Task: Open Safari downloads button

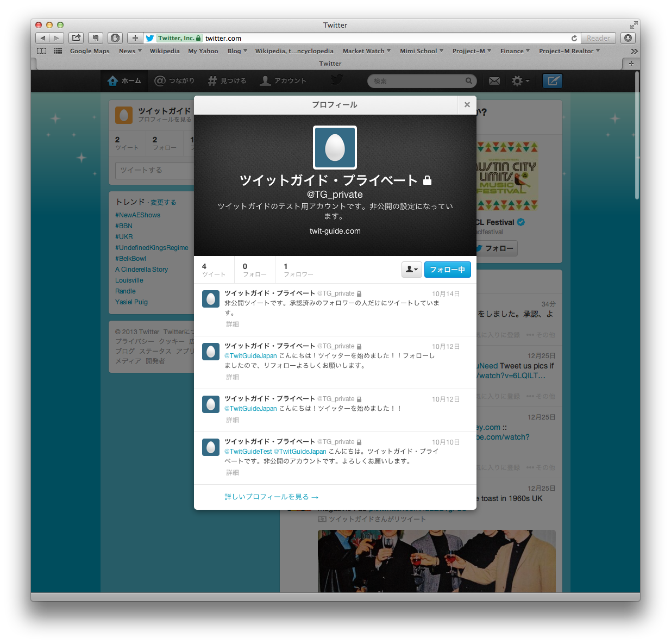Action: click(x=628, y=38)
